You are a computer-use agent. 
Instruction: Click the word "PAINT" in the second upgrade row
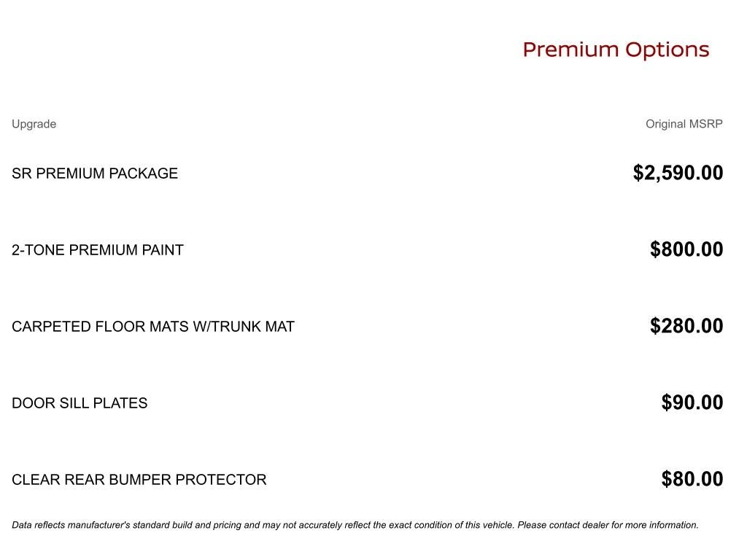tap(163, 250)
